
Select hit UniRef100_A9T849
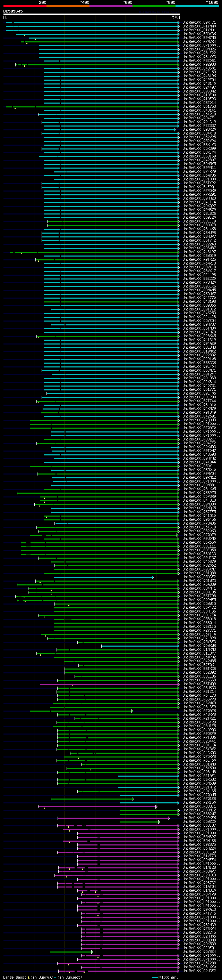[x=199, y=412]
